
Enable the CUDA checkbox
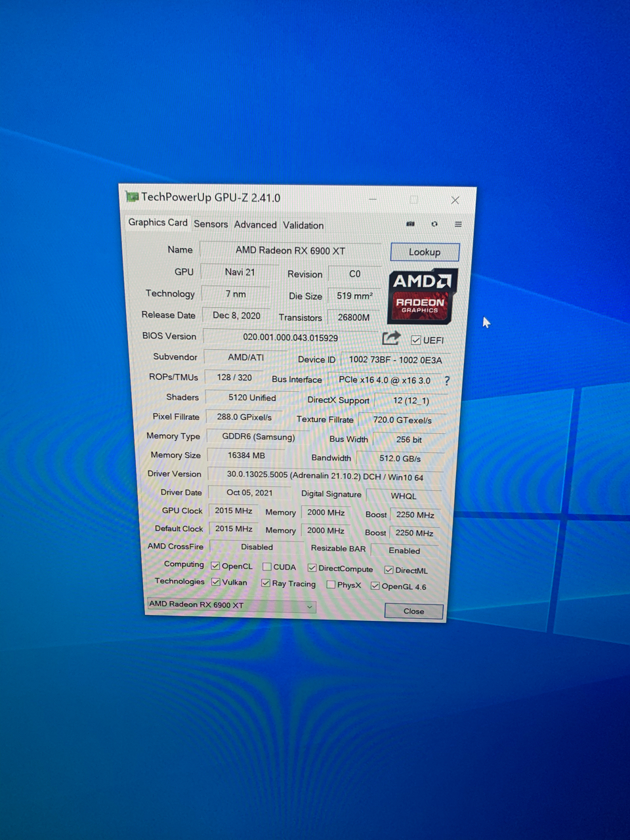pos(268,566)
